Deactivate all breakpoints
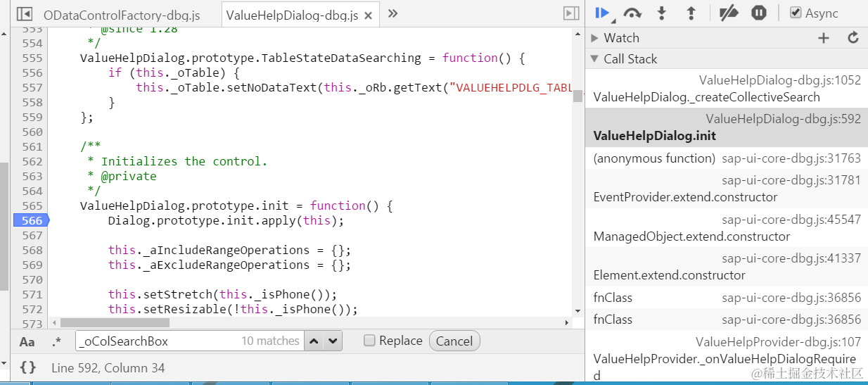This screenshot has height=385, width=868. [x=729, y=13]
